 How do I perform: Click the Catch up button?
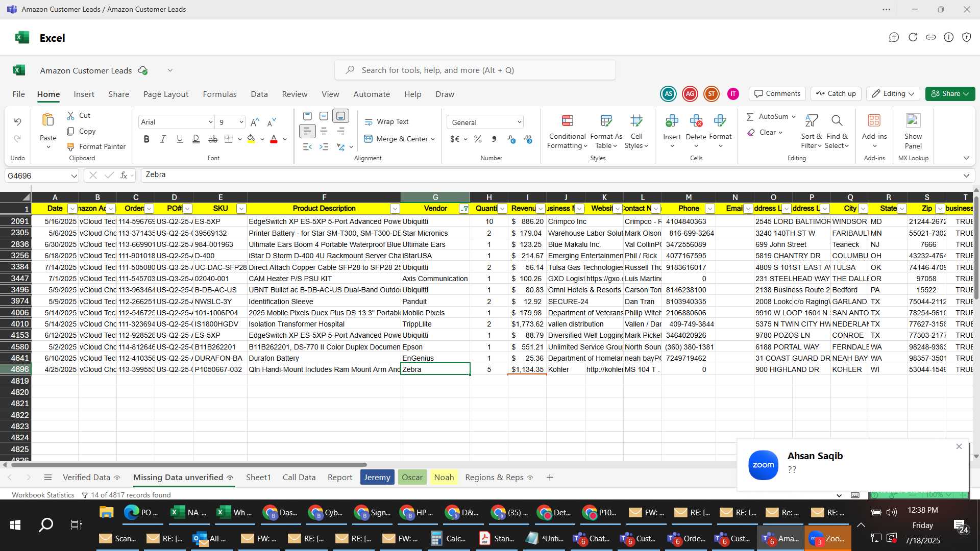(x=836, y=94)
